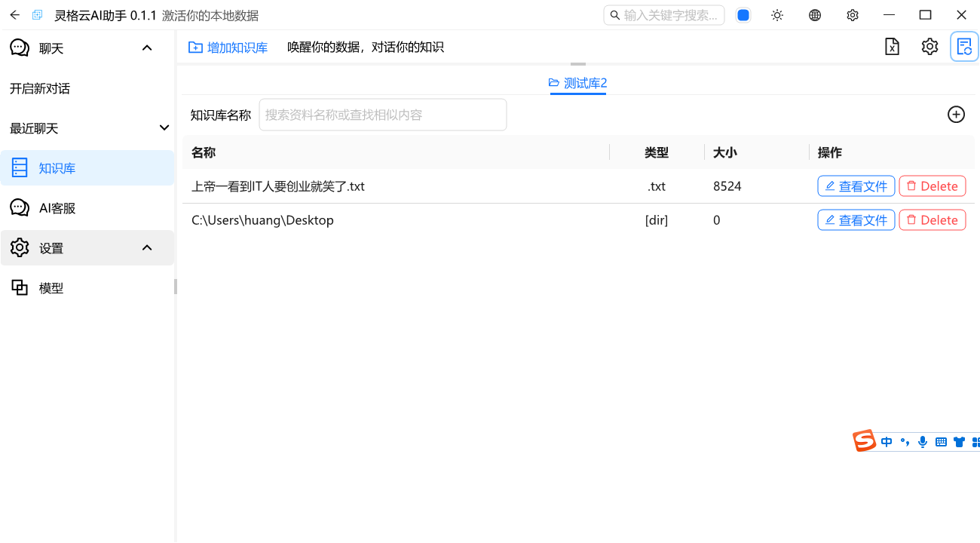Click 查看文件 for the .txt file
This screenshot has height=543, width=980.
(x=856, y=186)
